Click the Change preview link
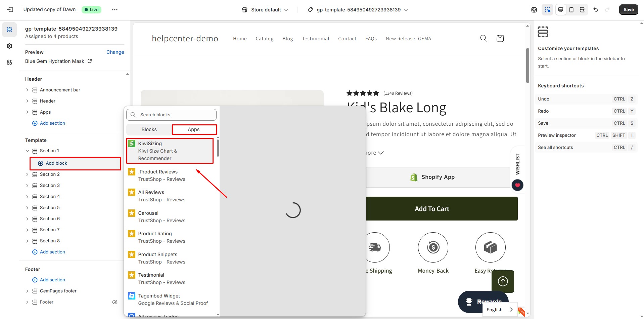644x319 pixels. click(115, 52)
